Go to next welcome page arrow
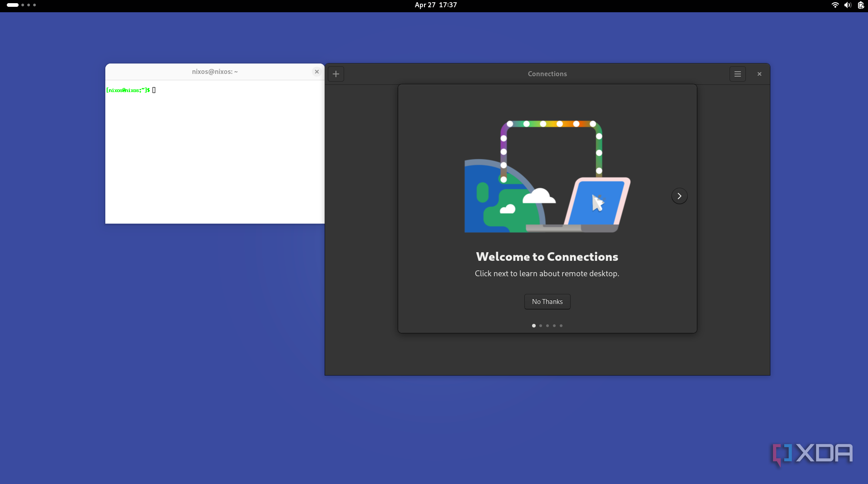Viewport: 868px width, 484px height. (x=679, y=196)
